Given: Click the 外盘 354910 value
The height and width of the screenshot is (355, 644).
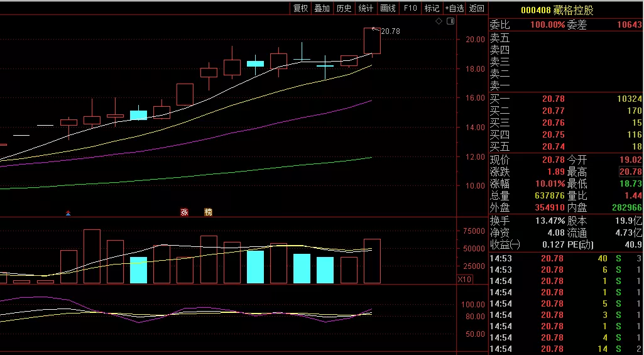Looking at the screenshot, I should 550,207.
